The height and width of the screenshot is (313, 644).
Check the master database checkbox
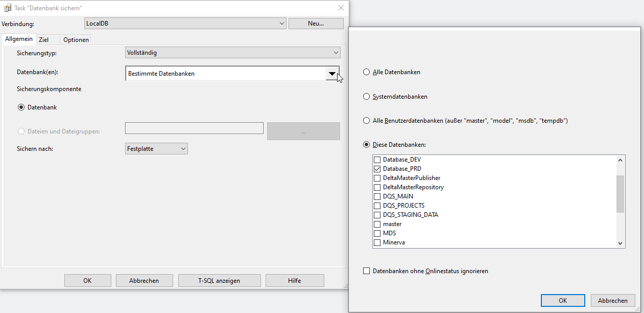tap(377, 224)
